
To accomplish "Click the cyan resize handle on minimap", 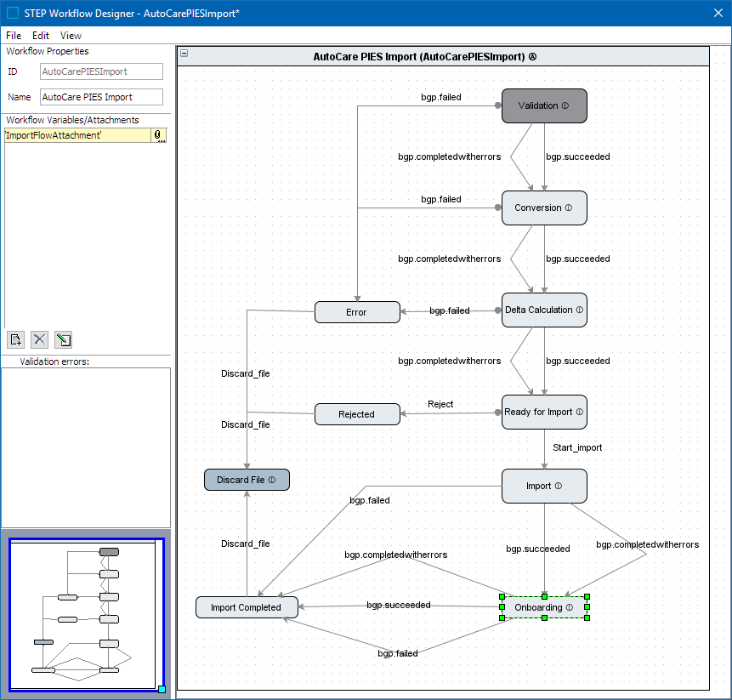I will pyautogui.click(x=162, y=689).
